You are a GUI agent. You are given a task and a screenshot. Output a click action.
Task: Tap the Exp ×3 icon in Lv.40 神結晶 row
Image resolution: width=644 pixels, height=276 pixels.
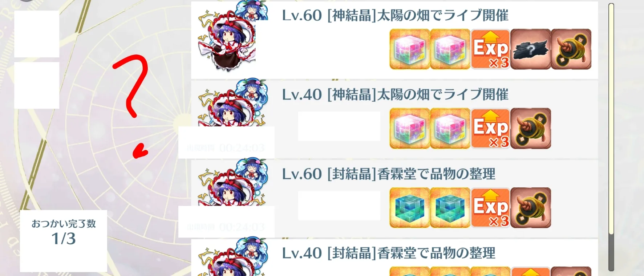pos(490,128)
